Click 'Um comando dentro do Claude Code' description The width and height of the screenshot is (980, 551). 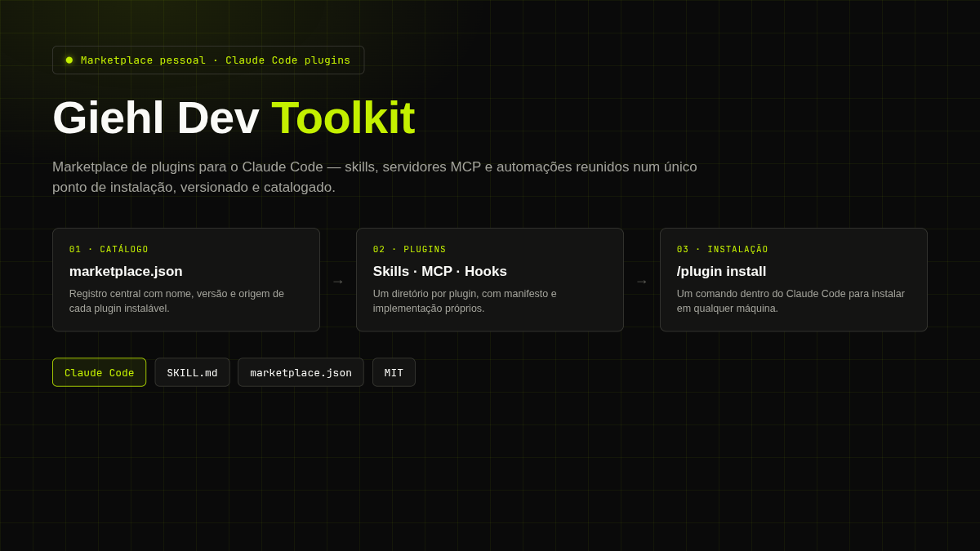791,301
